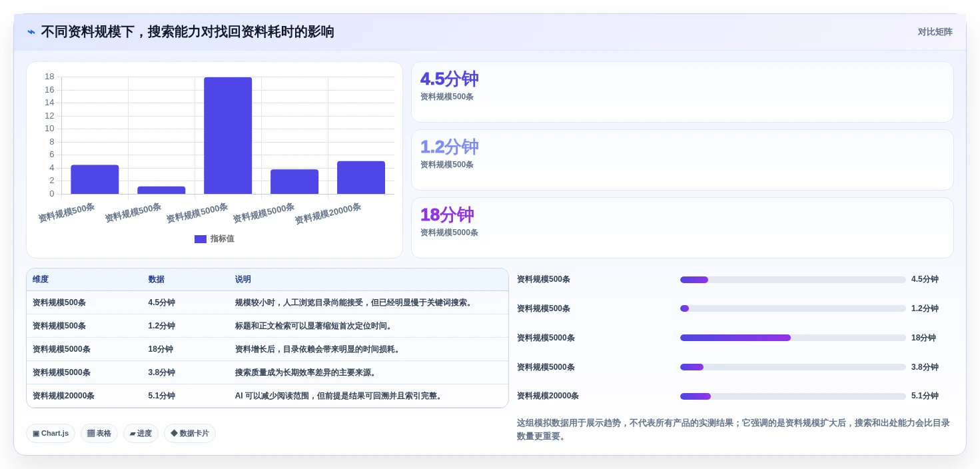Click the 10 tick on the chart y-axis
This screenshot has width=980, height=469.
coord(49,129)
